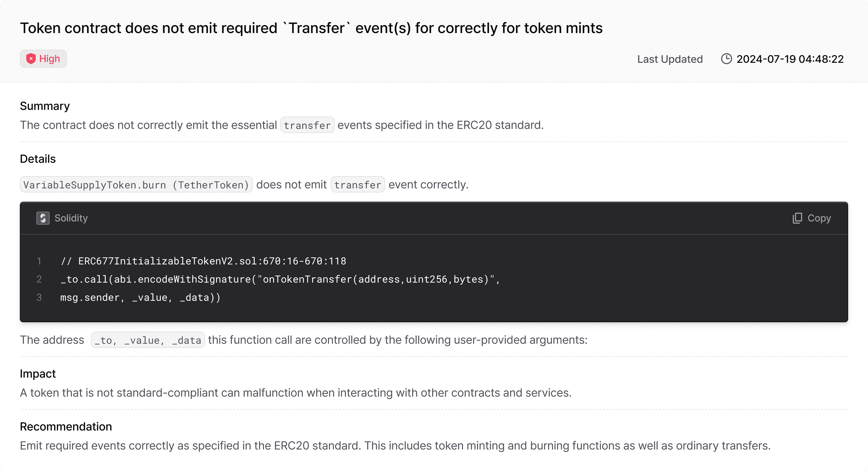Click the clock icon beside timestamp

[726, 59]
